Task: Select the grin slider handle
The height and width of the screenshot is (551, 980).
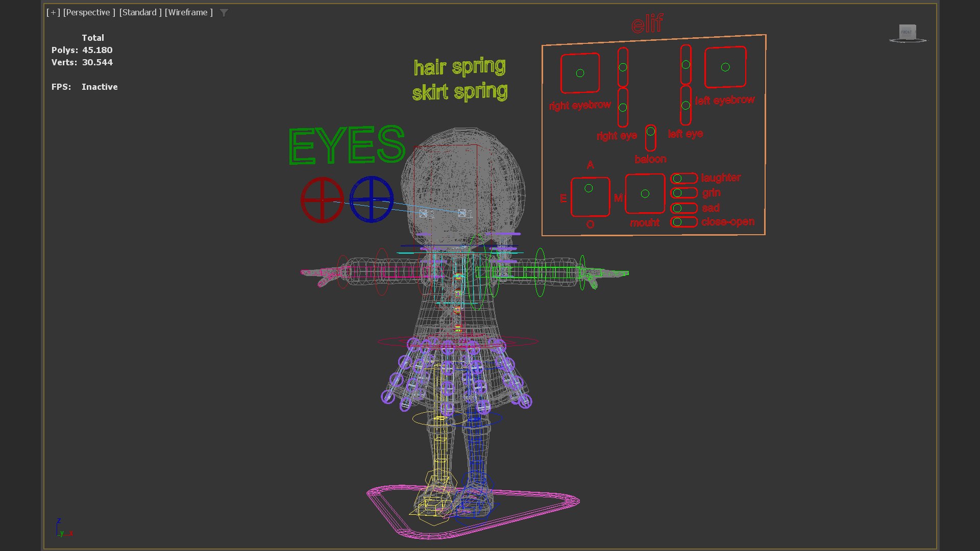Action: [x=677, y=193]
